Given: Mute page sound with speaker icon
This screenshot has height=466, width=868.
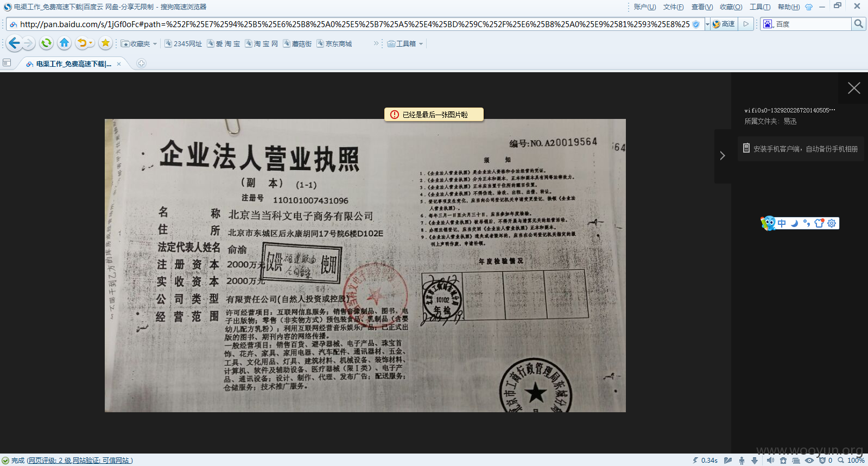Looking at the screenshot, I should click(770, 461).
